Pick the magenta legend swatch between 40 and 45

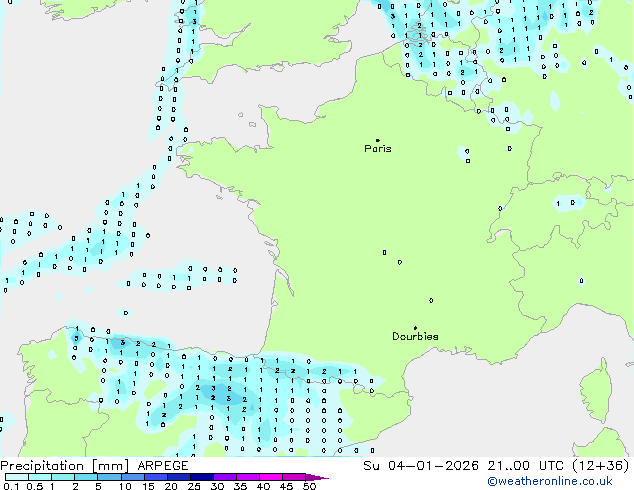(x=271, y=477)
